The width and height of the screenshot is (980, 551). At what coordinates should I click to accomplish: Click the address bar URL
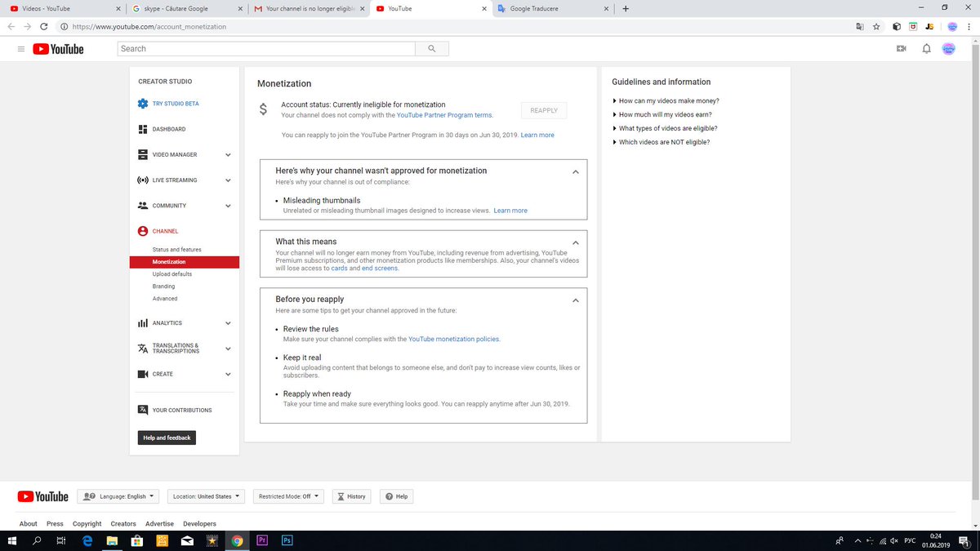(x=150, y=26)
